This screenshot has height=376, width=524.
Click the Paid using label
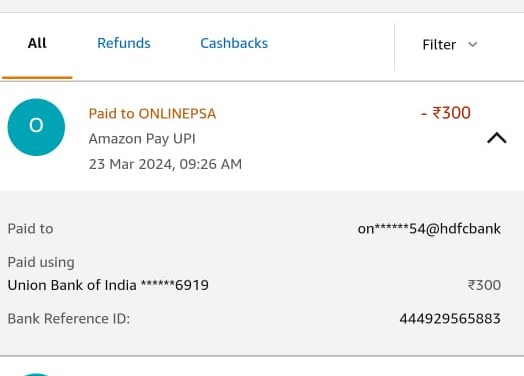point(41,262)
